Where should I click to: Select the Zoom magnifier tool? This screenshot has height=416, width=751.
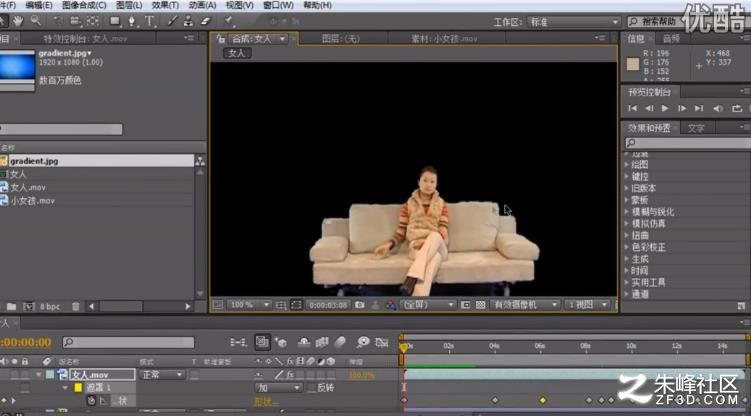click(x=35, y=21)
